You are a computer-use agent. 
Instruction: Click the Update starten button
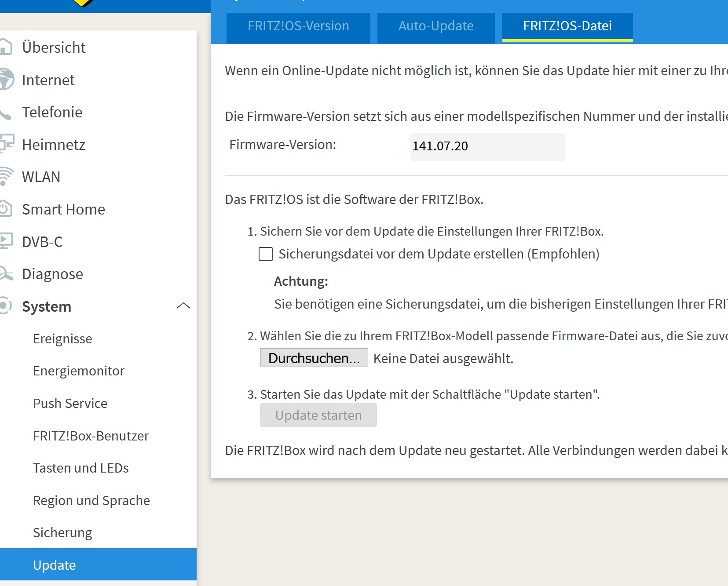click(318, 415)
